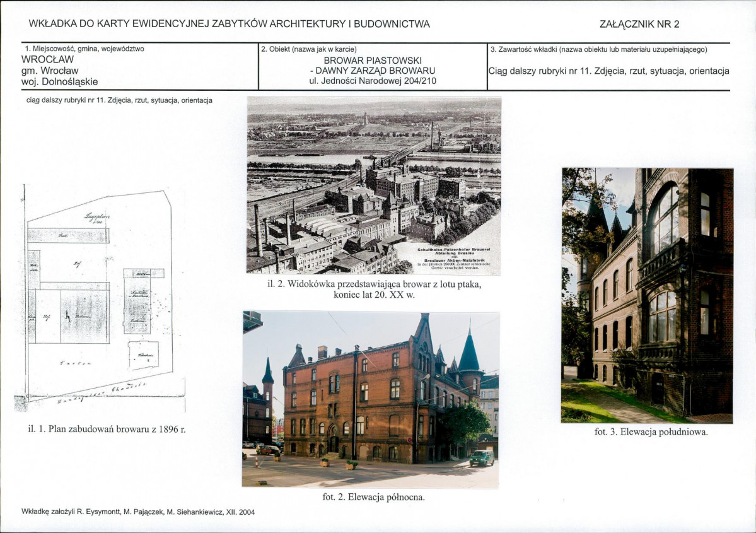Viewport: 756px width, 533px height.
Task: Click the '2. Obiekt (nazwa jak w karcie)' label
Action: pyautogui.click(x=308, y=49)
